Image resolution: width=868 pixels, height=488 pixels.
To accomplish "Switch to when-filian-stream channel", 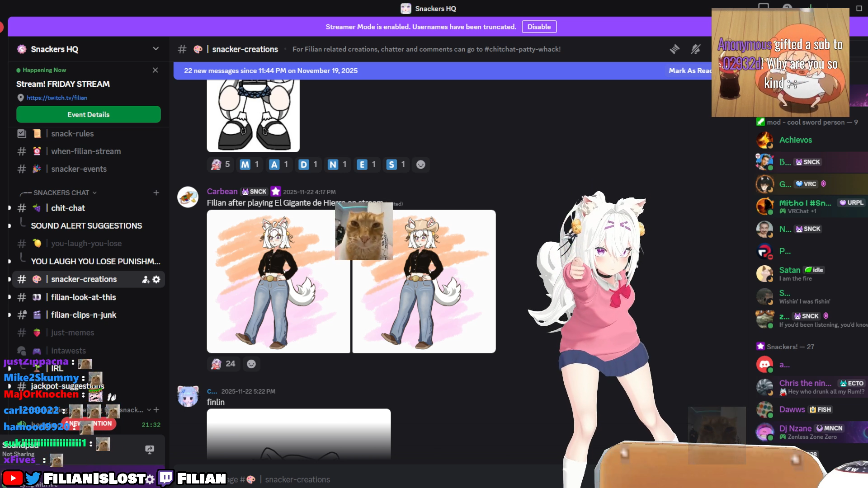I will 85,151.
